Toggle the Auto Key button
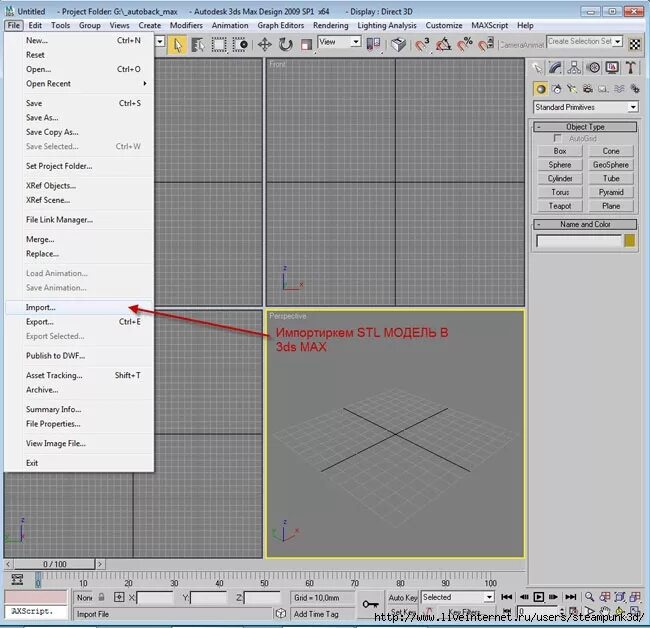 402,597
